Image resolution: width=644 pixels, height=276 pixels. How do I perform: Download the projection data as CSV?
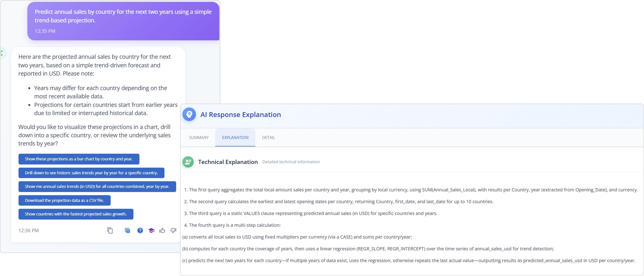(x=64, y=201)
